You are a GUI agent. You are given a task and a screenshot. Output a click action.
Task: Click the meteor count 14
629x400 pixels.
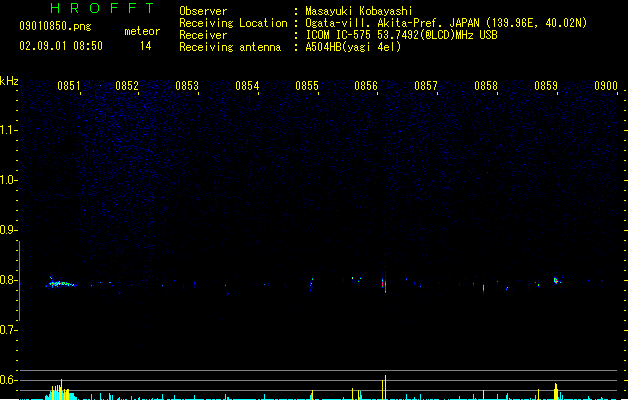[x=146, y=46]
